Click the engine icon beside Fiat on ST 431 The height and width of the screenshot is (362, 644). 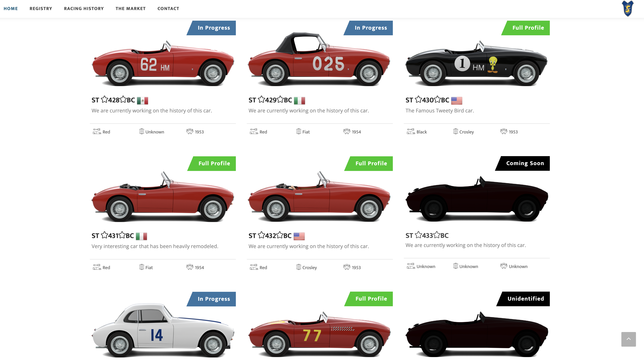tap(142, 267)
